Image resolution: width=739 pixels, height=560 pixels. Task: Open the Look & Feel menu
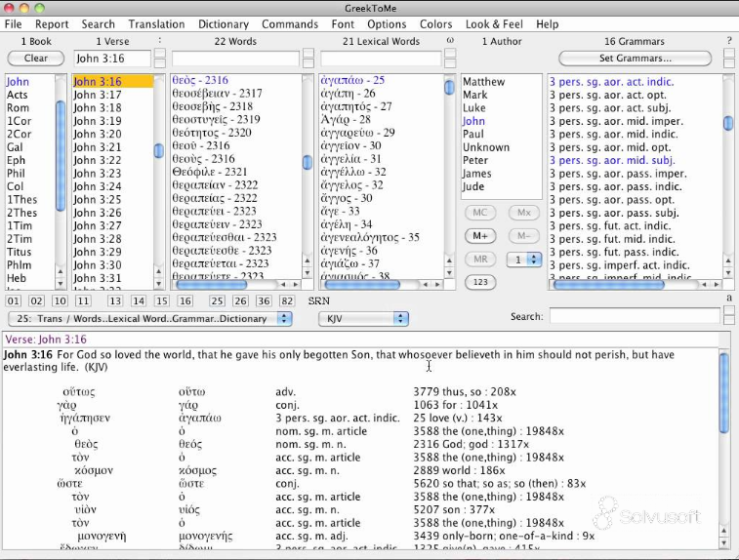click(x=494, y=24)
